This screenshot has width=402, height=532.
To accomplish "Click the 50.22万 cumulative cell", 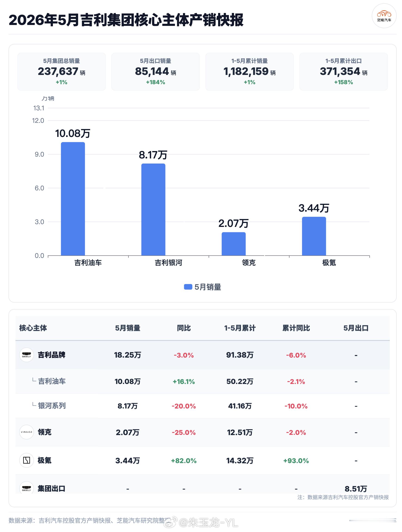I will 240,381.
